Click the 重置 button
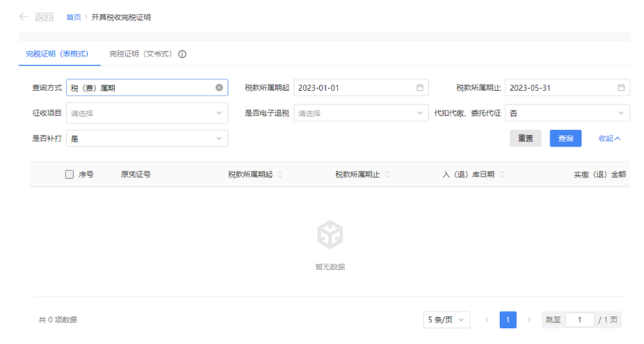 point(525,139)
